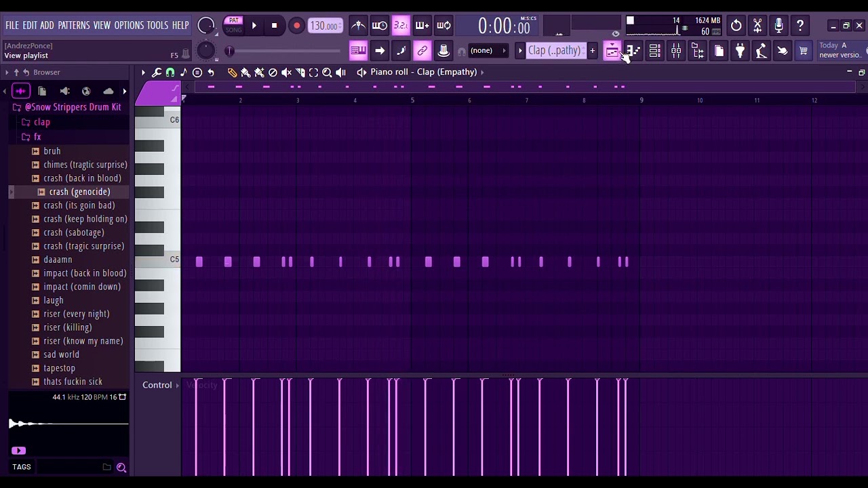Viewport: 868px width, 488px height.
Task: Open the OPTIONS menu
Action: (129, 25)
